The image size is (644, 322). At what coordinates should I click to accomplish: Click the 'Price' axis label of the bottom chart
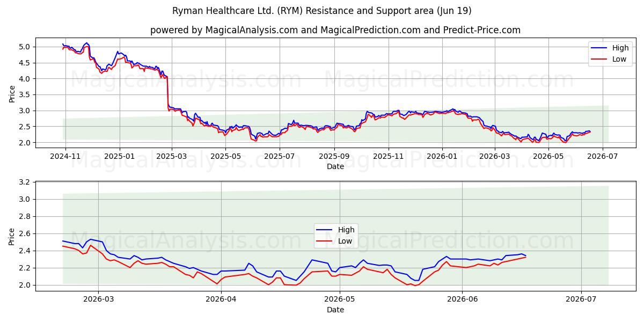click(12, 237)
